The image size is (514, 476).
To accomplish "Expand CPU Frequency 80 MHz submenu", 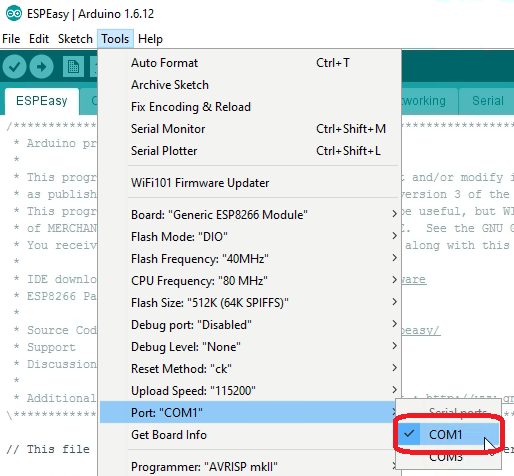I will click(x=250, y=281).
